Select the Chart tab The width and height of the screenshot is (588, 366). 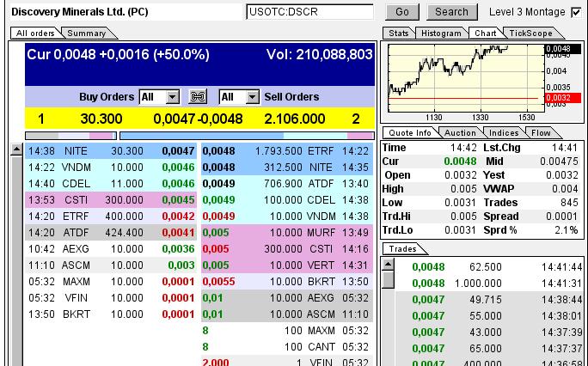click(485, 33)
